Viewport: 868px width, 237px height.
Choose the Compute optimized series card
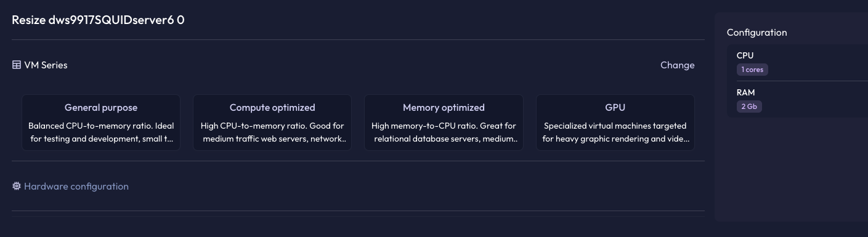click(272, 123)
